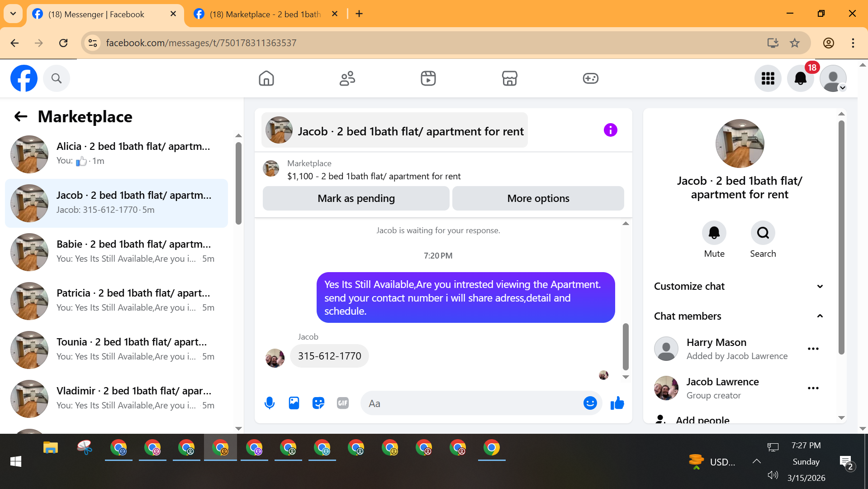Image resolution: width=868 pixels, height=489 pixels.
Task: Click Jacob's message 315-612-1770
Action: (329, 356)
